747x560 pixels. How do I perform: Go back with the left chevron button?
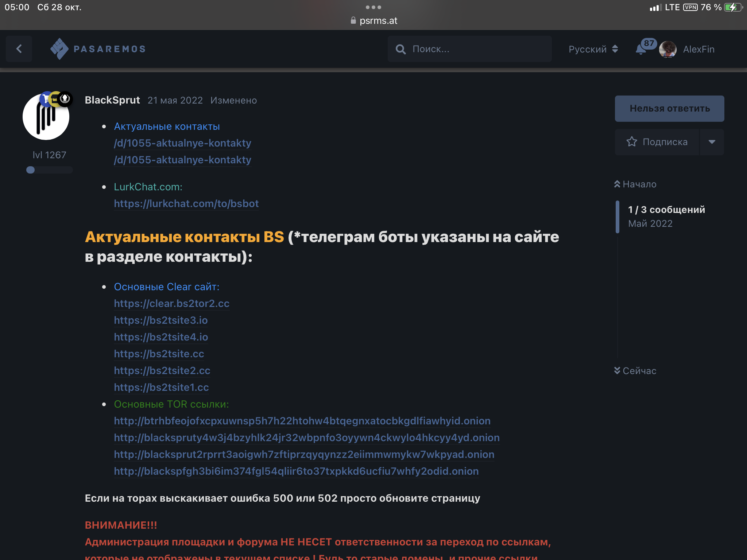[x=19, y=49]
